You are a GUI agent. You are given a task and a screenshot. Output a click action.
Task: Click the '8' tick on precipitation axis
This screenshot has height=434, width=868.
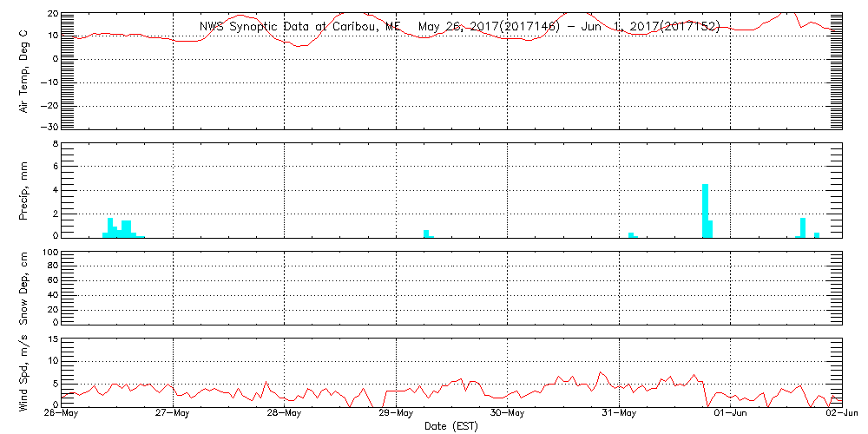tap(56, 144)
